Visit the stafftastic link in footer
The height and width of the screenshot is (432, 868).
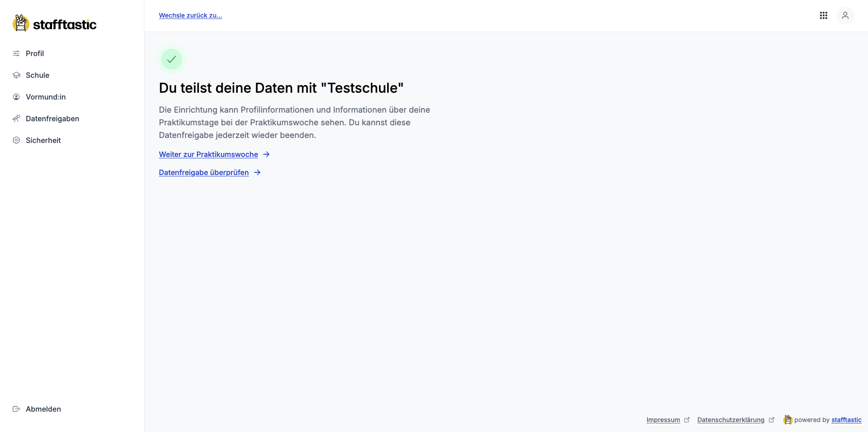tap(846, 420)
